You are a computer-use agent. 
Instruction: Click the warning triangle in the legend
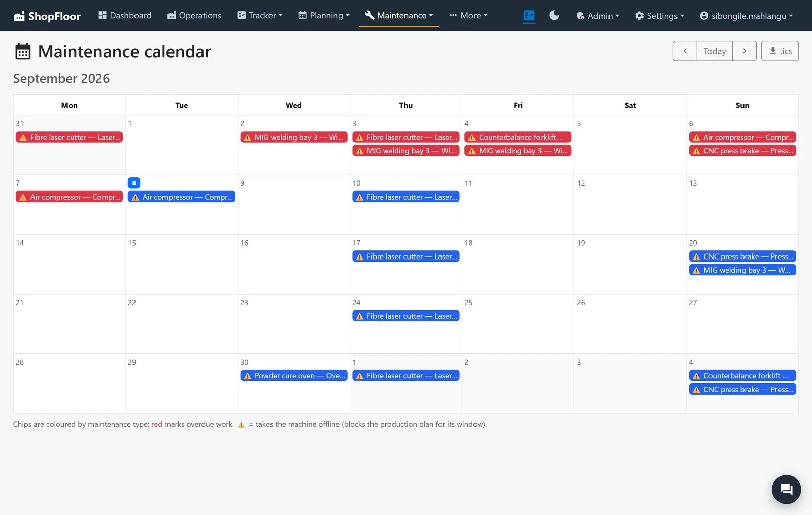click(x=241, y=425)
